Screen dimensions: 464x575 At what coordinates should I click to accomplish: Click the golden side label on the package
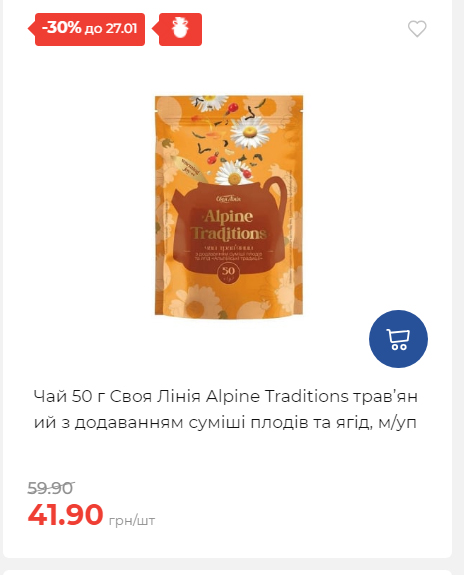point(191,168)
